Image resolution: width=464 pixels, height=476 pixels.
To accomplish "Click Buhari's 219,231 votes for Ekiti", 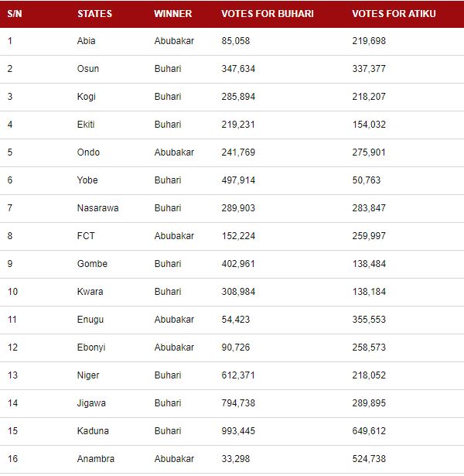I will click(238, 125).
